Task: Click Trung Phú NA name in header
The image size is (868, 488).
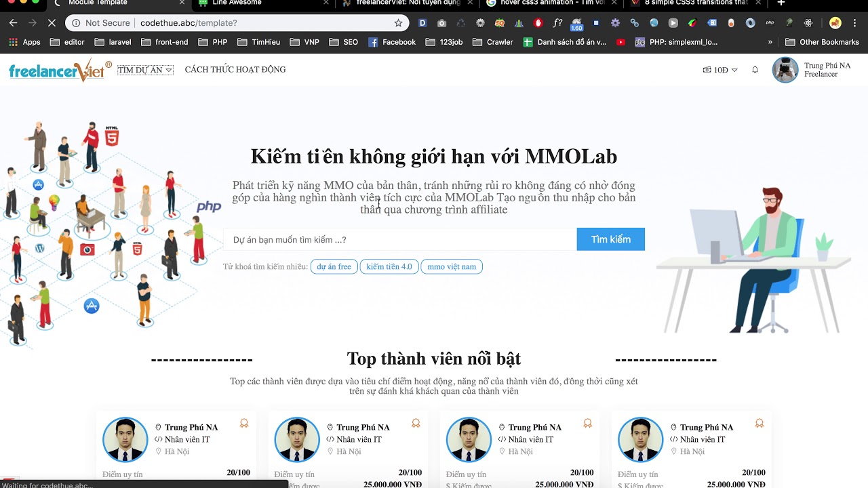Action: click(827, 66)
